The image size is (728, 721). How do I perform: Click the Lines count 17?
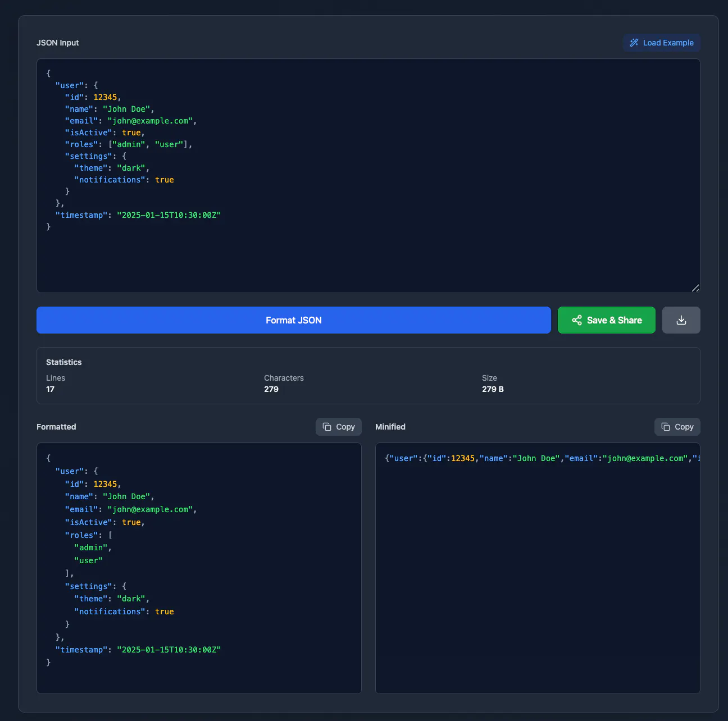50,389
